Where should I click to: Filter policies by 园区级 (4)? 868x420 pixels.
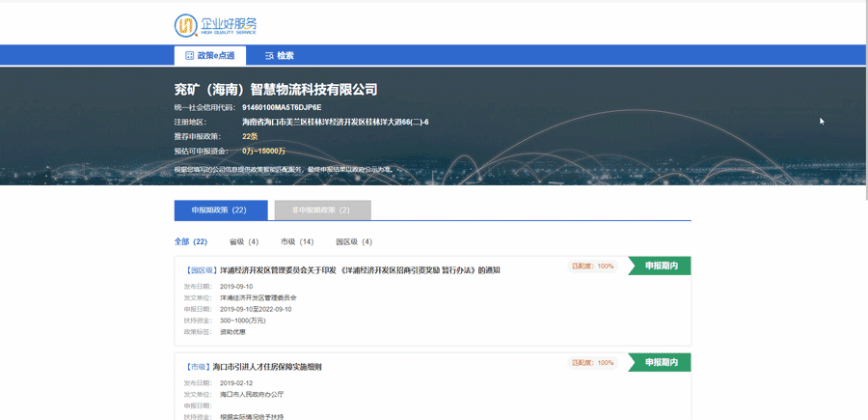(354, 241)
